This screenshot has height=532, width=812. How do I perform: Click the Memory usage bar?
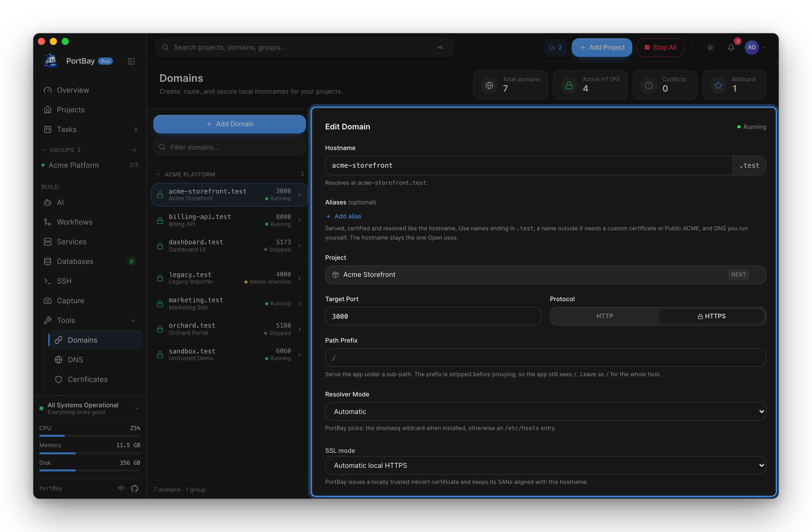tap(90, 453)
